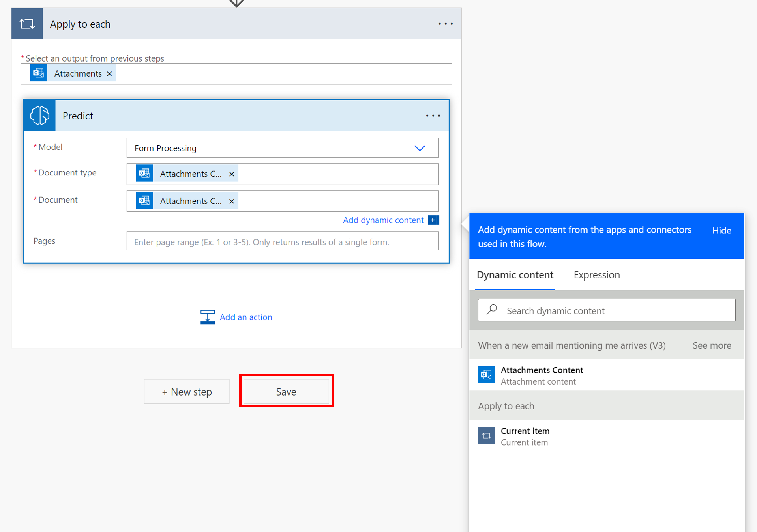Image resolution: width=757 pixels, height=532 pixels.
Task: Click the Add an action link
Action: point(246,317)
